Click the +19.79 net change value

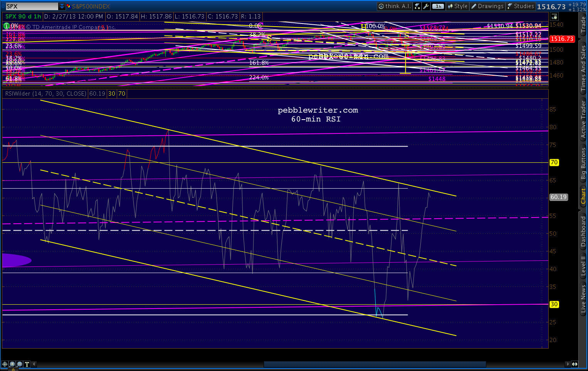click(x=577, y=4)
